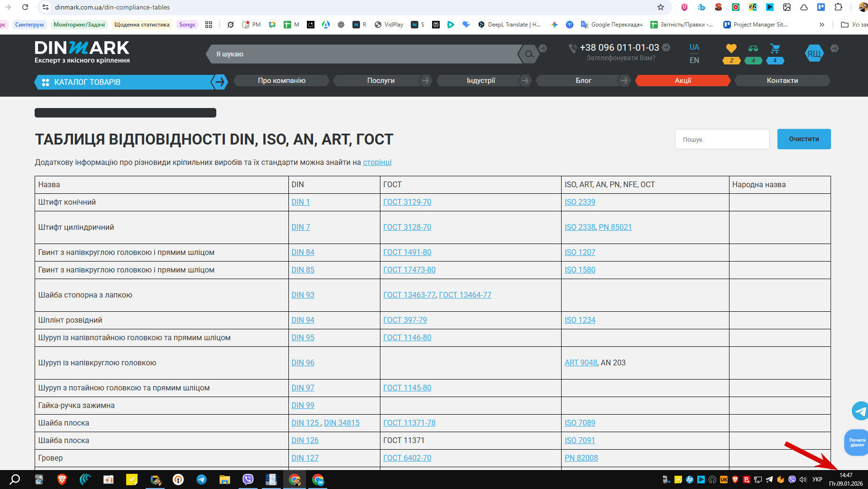Open the Акції menu item
Viewport: 868px width, 489px height.
point(683,81)
